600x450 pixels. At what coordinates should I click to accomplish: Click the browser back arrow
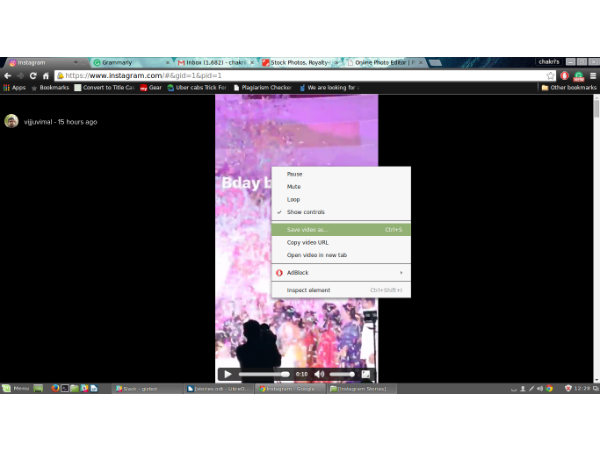point(8,75)
